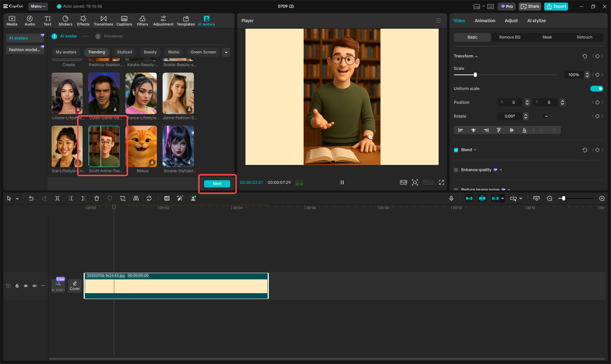Enable the HD preview icon
611x364 pixels.
(x=167, y=198)
